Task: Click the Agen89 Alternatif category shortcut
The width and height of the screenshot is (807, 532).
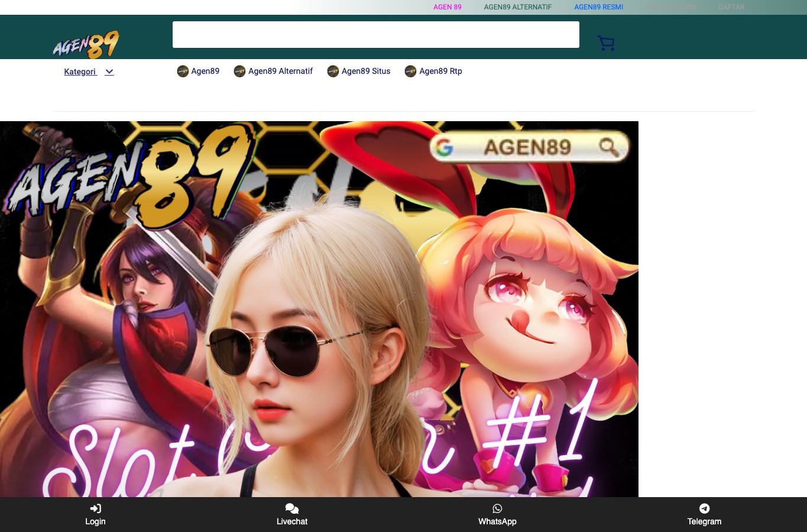Action: click(x=273, y=71)
